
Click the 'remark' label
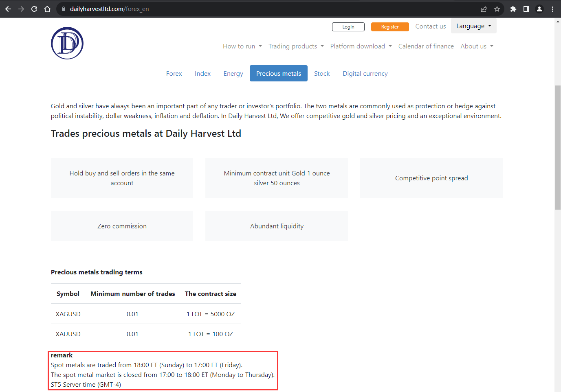[62, 355]
